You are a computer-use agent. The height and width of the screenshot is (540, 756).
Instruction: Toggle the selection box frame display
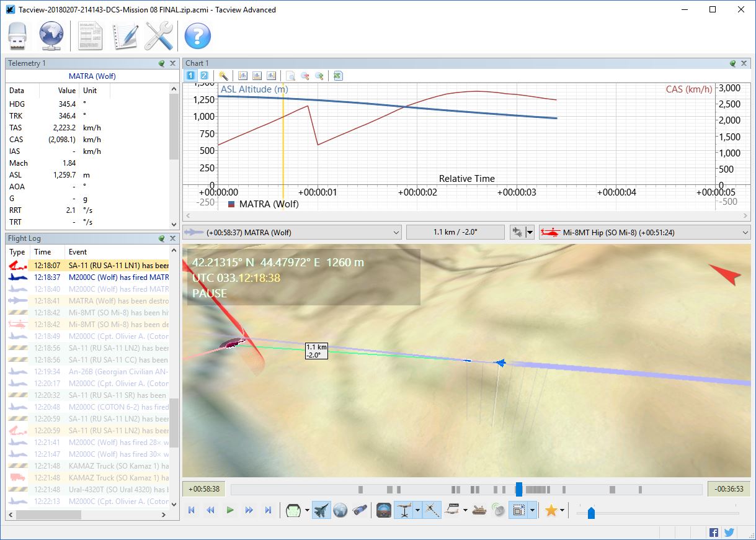[x=518, y=510]
